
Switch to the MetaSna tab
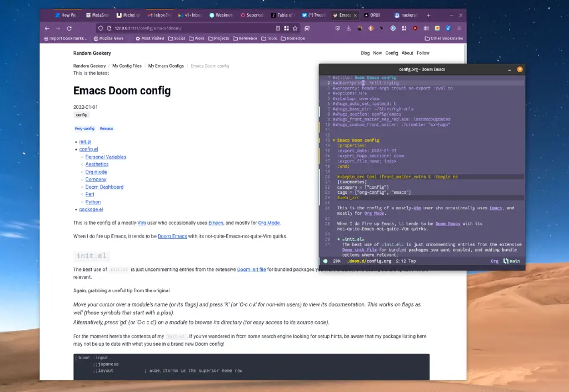[x=97, y=15]
